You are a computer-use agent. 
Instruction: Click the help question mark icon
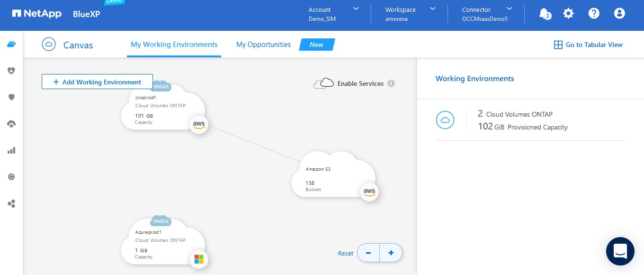(594, 14)
